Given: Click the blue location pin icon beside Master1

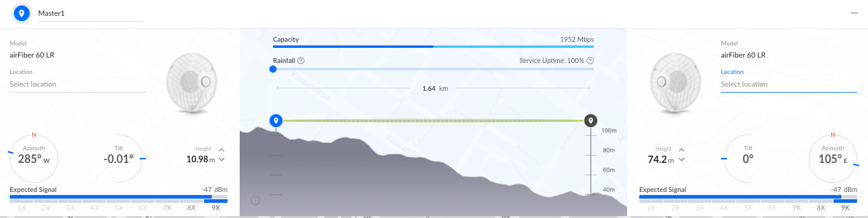Looking at the screenshot, I should (x=22, y=13).
